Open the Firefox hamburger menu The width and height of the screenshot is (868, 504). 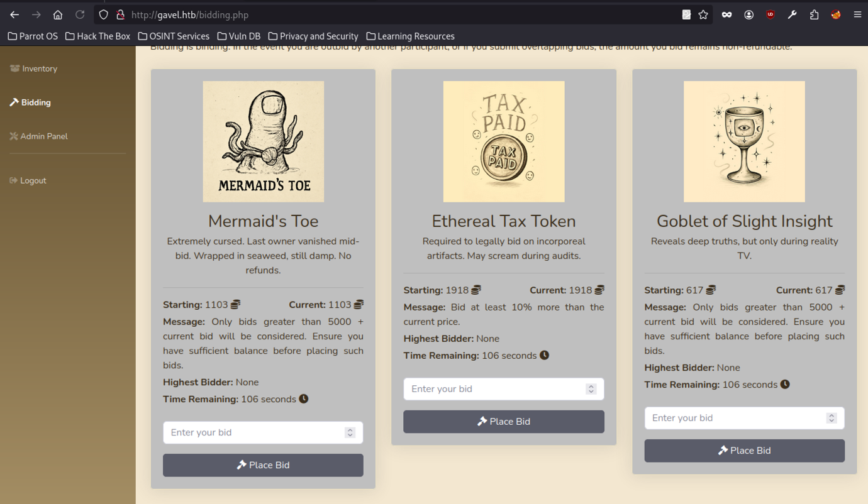point(857,14)
